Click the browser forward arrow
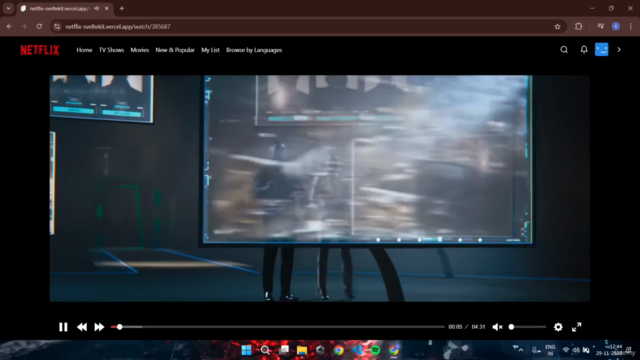The height and width of the screenshot is (360, 640). coord(24,27)
